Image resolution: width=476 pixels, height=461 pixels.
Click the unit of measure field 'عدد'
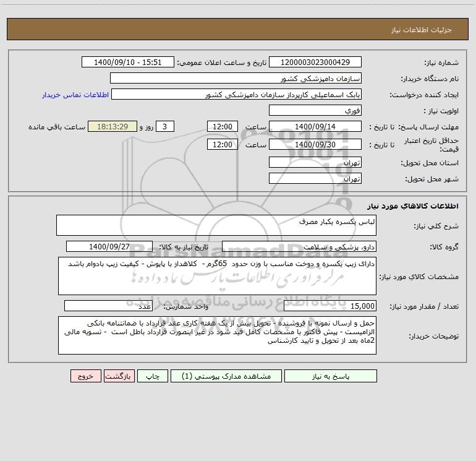[x=108, y=306]
